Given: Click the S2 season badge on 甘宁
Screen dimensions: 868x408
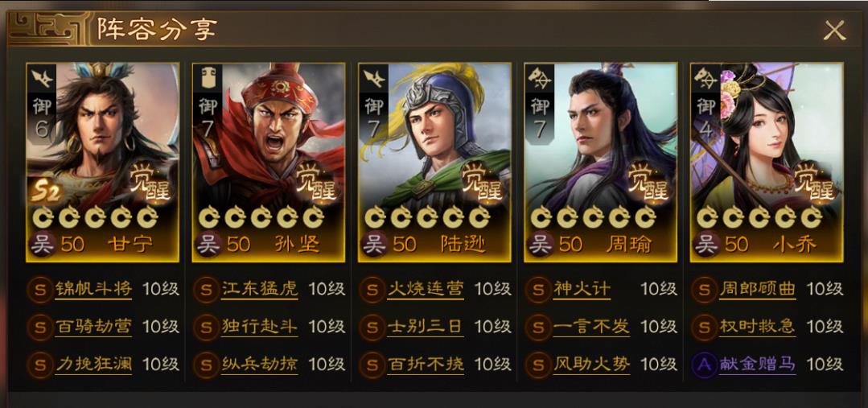Looking at the screenshot, I should [45, 192].
